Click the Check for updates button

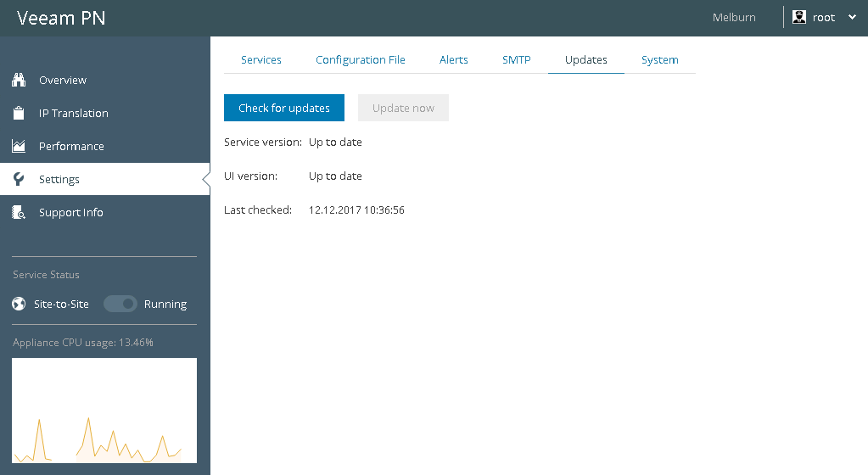pyautogui.click(x=284, y=108)
